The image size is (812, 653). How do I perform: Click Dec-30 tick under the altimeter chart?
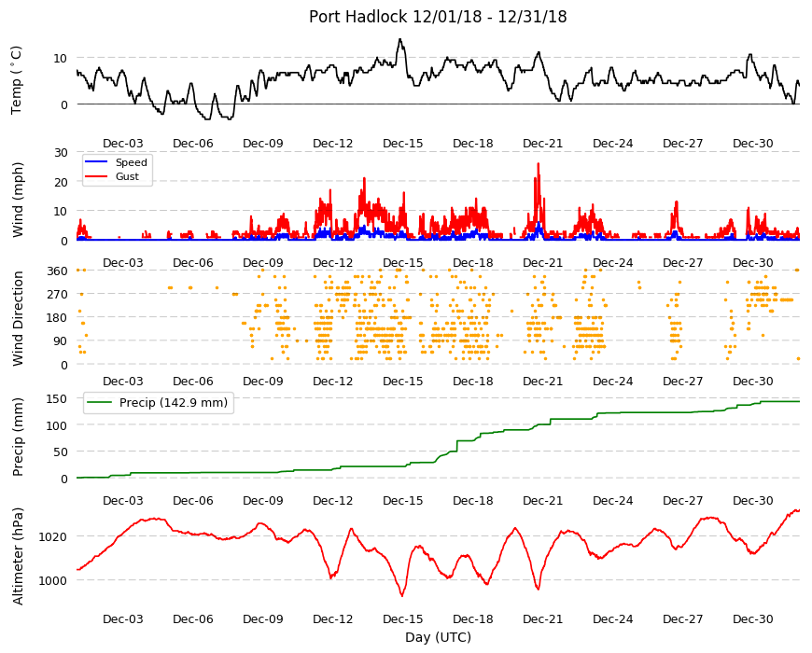click(753, 618)
